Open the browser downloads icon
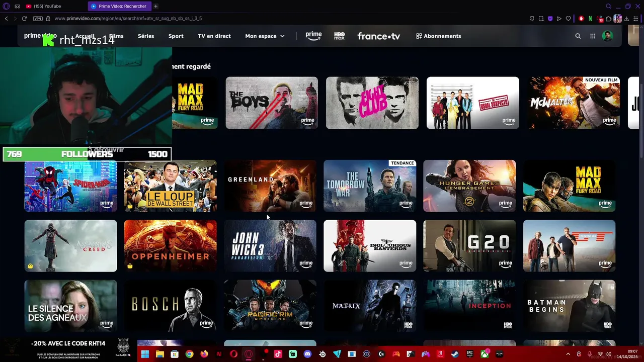 coord(627,19)
